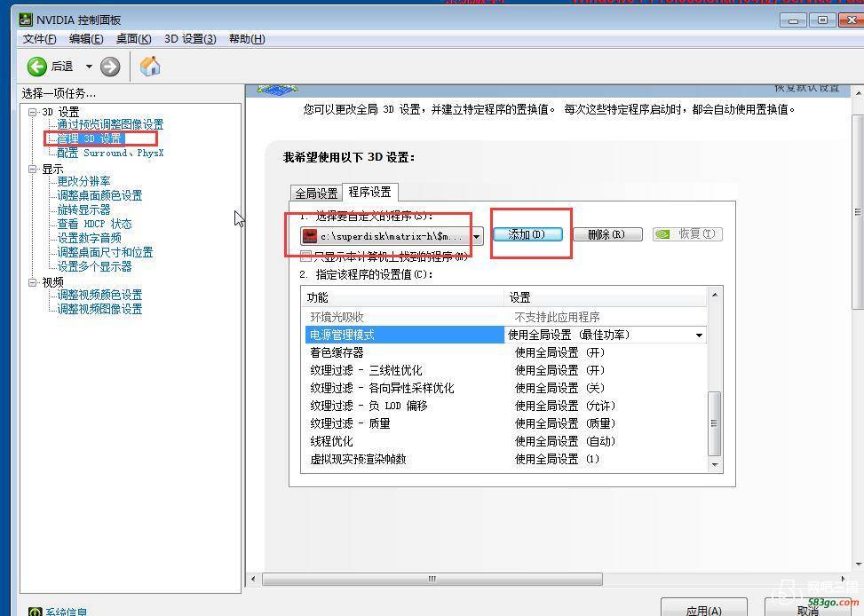Click the 删除(R) button
This screenshot has height=616, width=864.
(x=607, y=234)
